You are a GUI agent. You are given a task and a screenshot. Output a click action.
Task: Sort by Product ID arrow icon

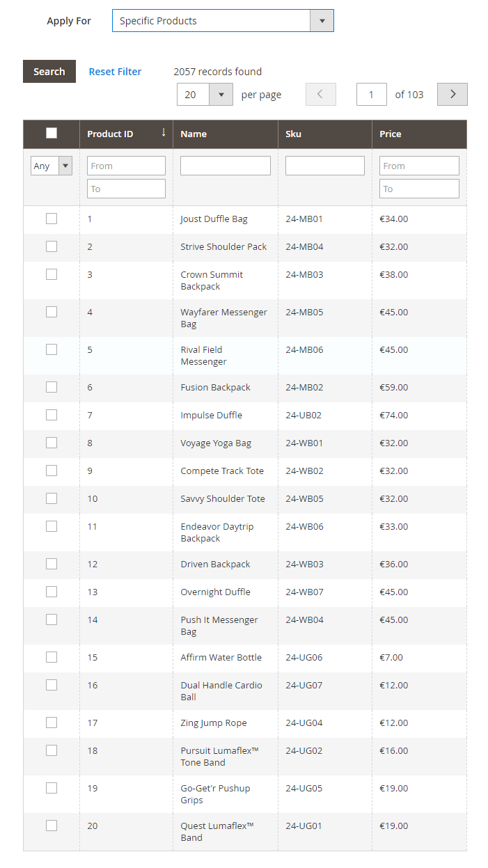pyautogui.click(x=164, y=132)
